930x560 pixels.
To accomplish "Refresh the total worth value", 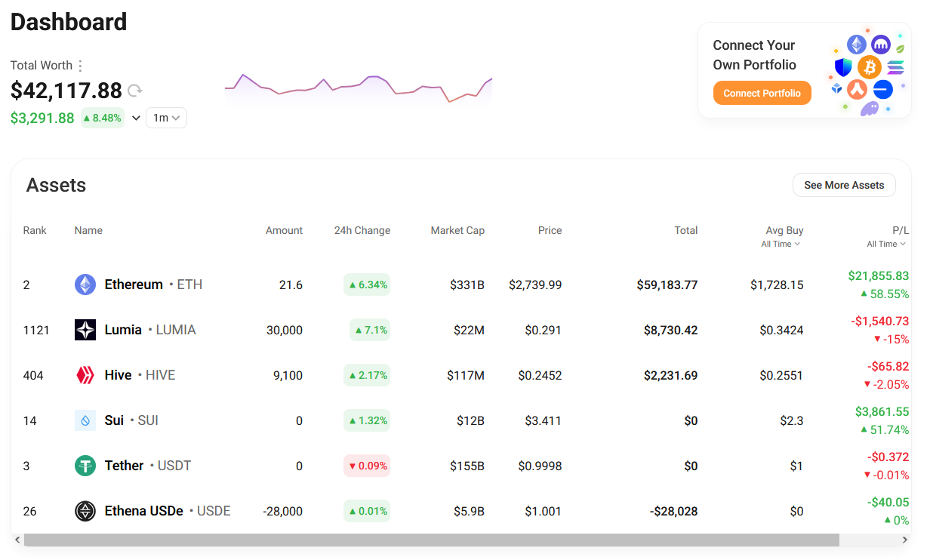I will (134, 91).
